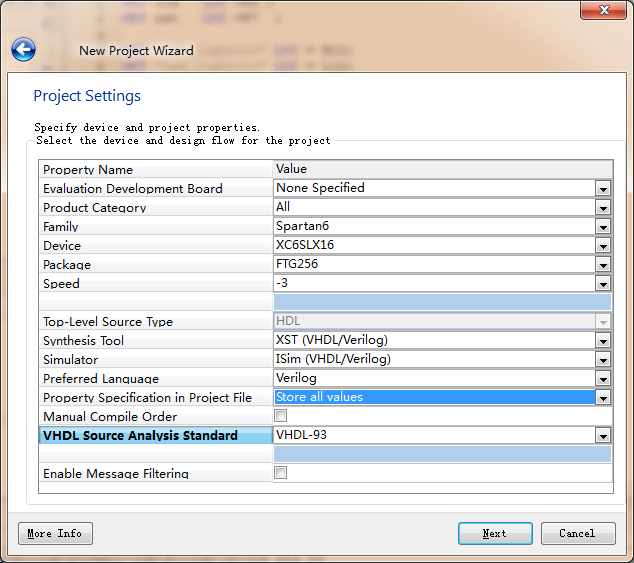Open the Preferred Language dropdown
Viewport: 634px width, 563px height.
[602, 378]
